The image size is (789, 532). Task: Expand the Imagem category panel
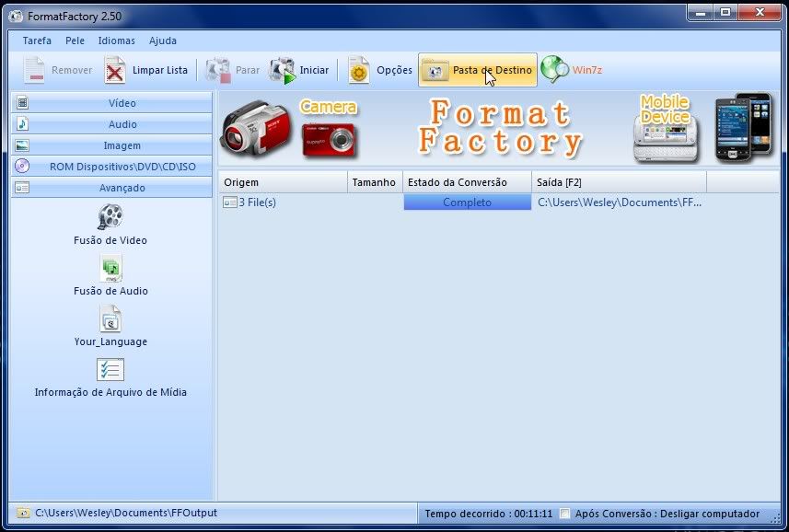(111, 145)
